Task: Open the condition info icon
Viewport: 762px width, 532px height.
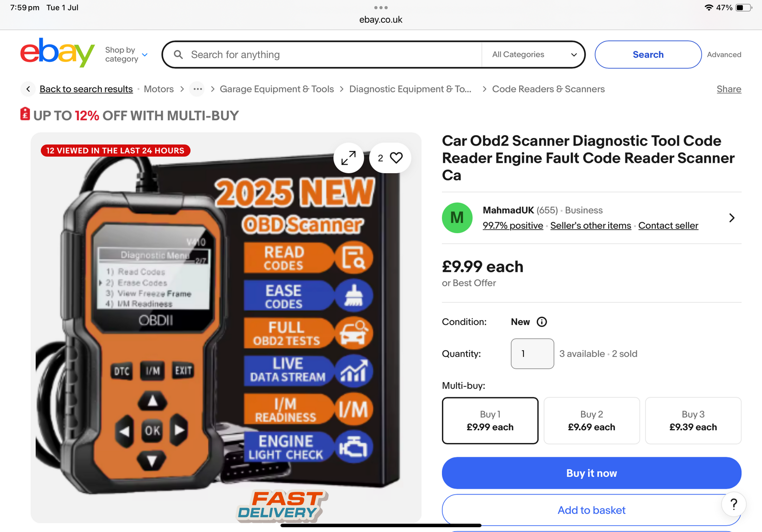Action: tap(542, 322)
